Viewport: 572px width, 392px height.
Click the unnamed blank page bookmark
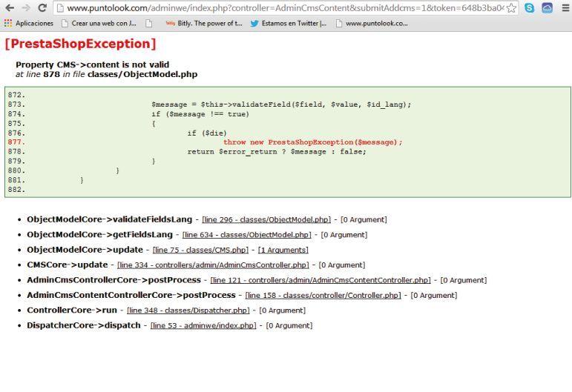coord(149,23)
